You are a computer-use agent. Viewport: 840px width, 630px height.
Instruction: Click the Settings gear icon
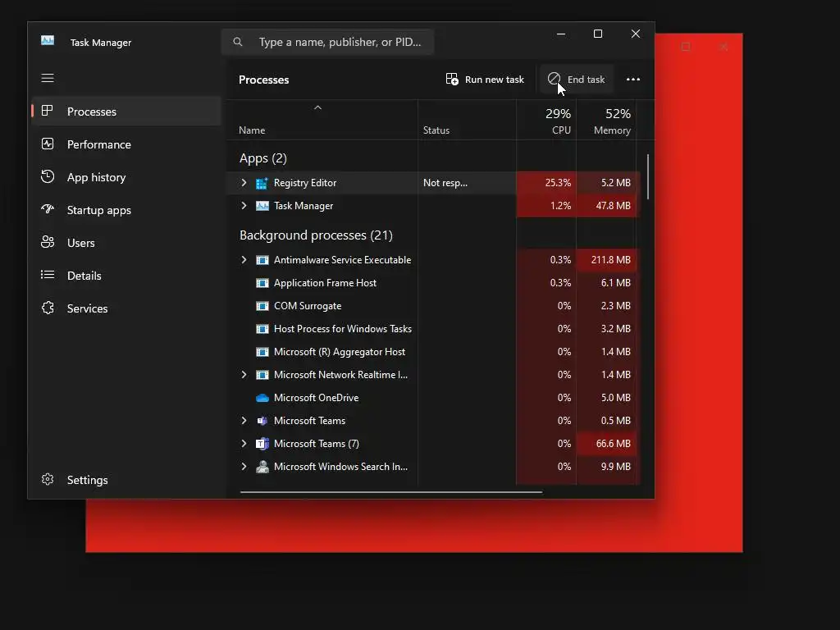48,479
